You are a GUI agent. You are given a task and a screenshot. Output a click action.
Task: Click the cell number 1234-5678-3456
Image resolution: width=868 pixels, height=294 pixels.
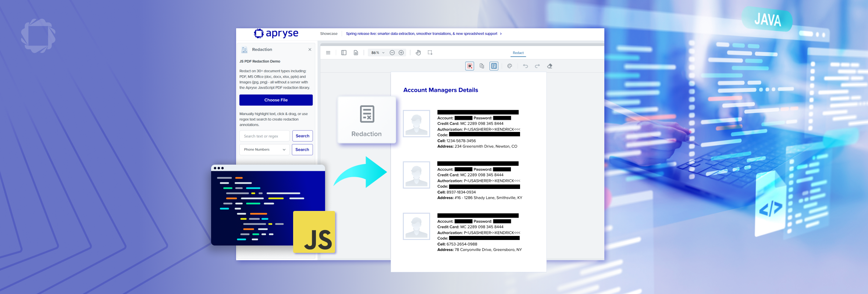pos(461,141)
